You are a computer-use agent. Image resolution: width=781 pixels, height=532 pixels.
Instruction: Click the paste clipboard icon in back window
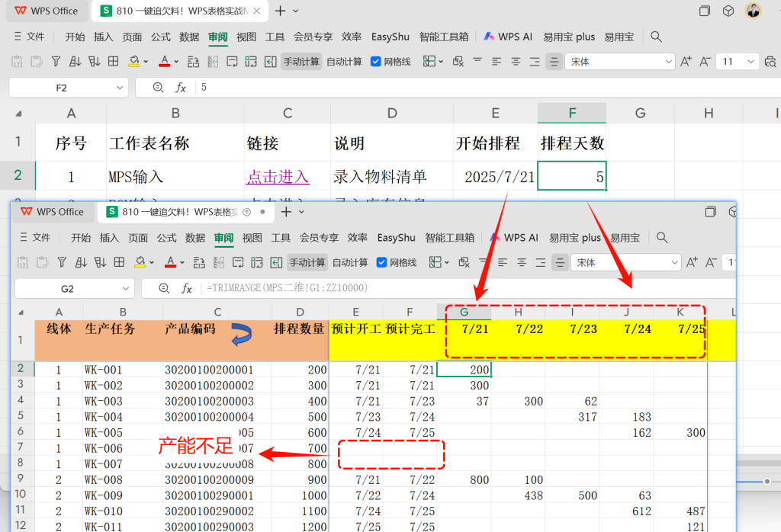click(36, 61)
